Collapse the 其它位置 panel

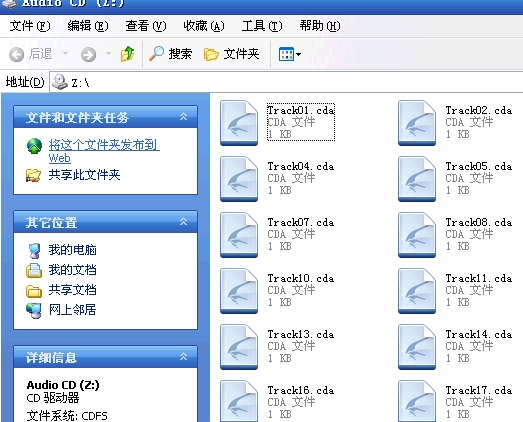coord(183,222)
